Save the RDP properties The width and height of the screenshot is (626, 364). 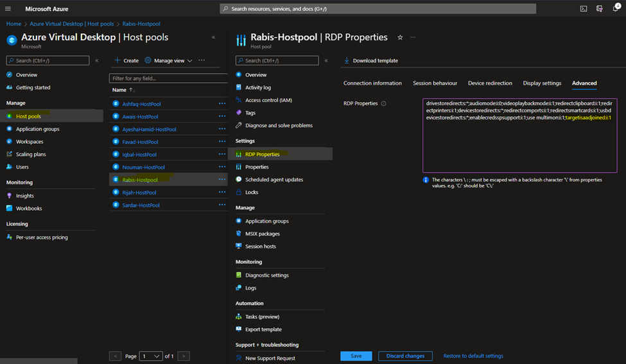click(x=356, y=356)
